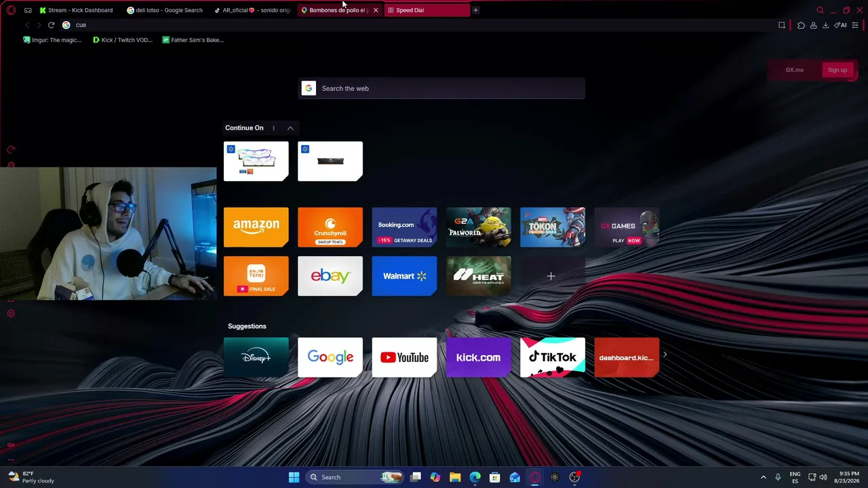Open the dashboard.kick suggestion tile
Screen dimensions: 868x488
[x=627, y=357]
